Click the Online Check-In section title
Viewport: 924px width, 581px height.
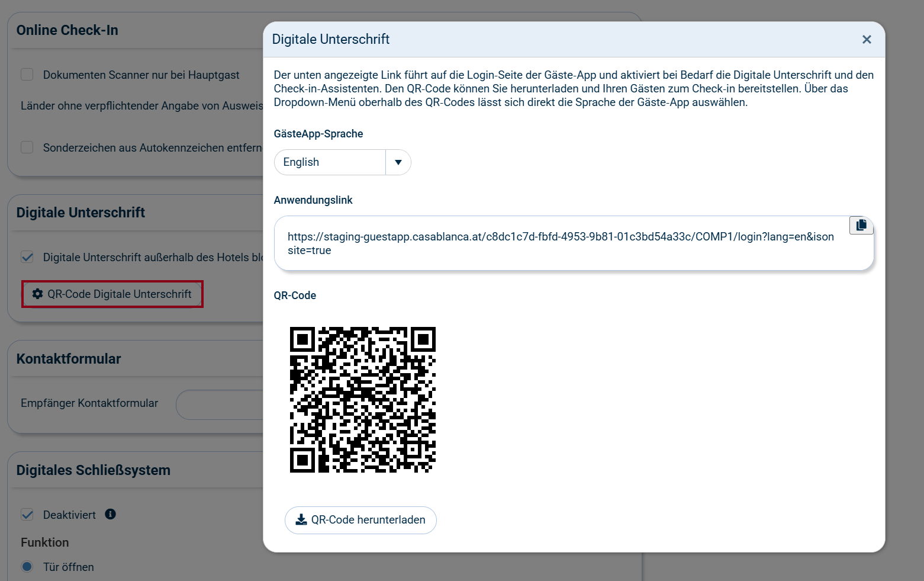coord(67,30)
